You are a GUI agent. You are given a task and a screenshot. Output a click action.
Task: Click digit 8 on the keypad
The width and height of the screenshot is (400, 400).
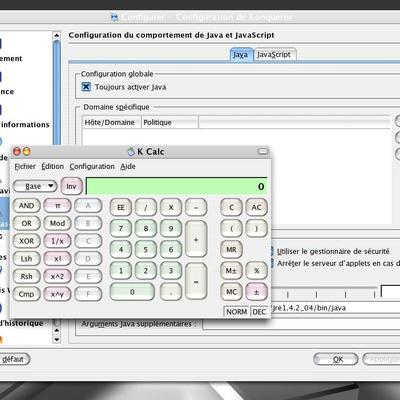pos(146,228)
